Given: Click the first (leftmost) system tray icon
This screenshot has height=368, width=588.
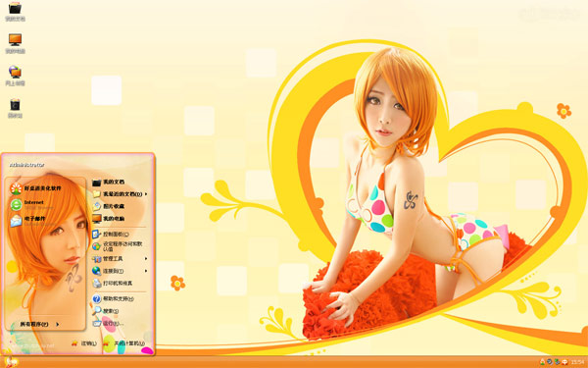Looking at the screenshot, I should [542, 362].
